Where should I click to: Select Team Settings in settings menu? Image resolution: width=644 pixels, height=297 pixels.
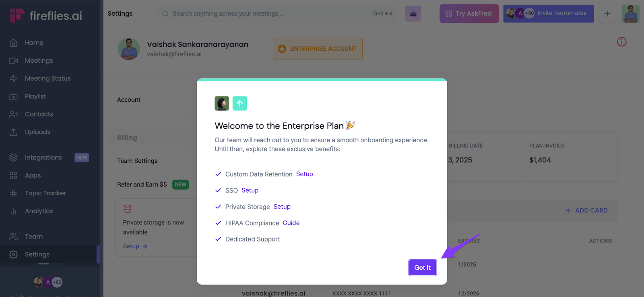tap(137, 161)
